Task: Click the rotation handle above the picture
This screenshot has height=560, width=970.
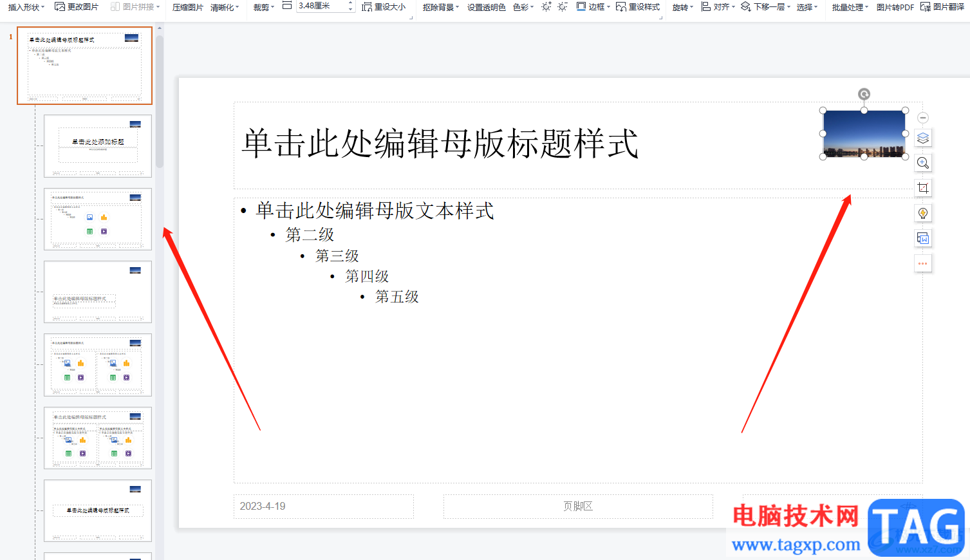Action: click(864, 94)
